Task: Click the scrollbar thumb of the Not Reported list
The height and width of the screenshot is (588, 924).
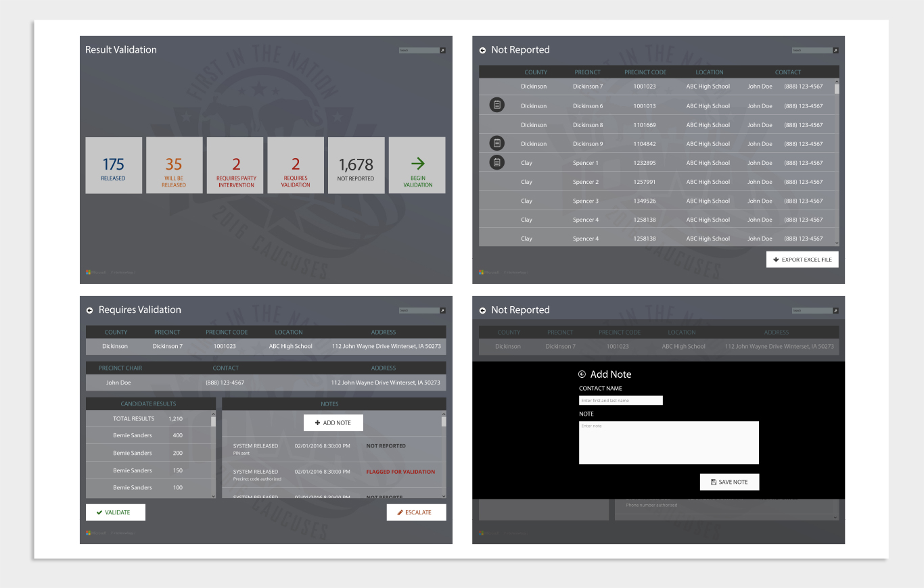Action: pyautogui.click(x=837, y=89)
